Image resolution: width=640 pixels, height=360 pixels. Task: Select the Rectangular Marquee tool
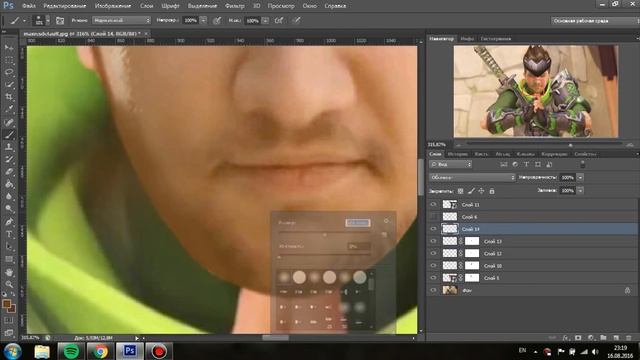point(9,60)
